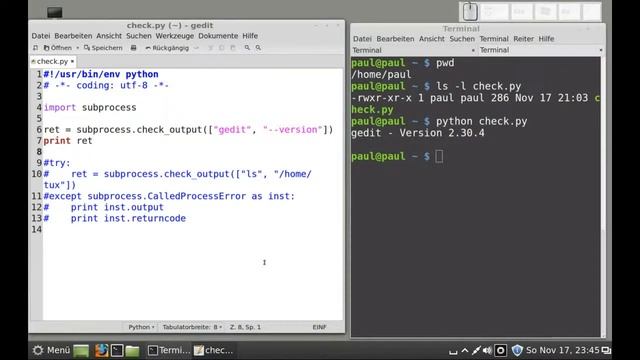Undo with the Rückgängig button
640x360 pixels.
(167, 48)
